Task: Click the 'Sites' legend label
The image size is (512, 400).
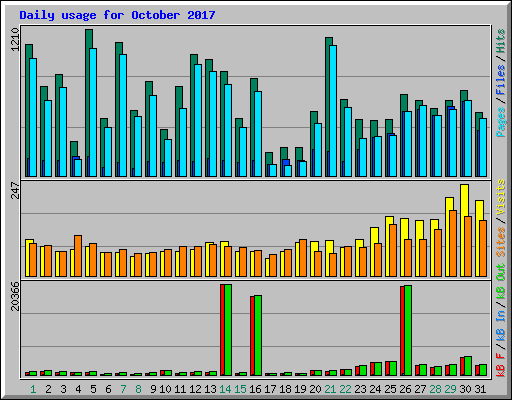Action: click(x=501, y=242)
